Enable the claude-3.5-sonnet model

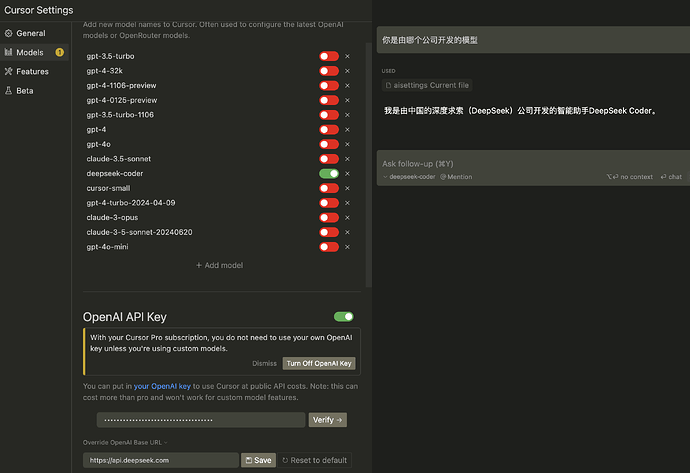[329, 159]
